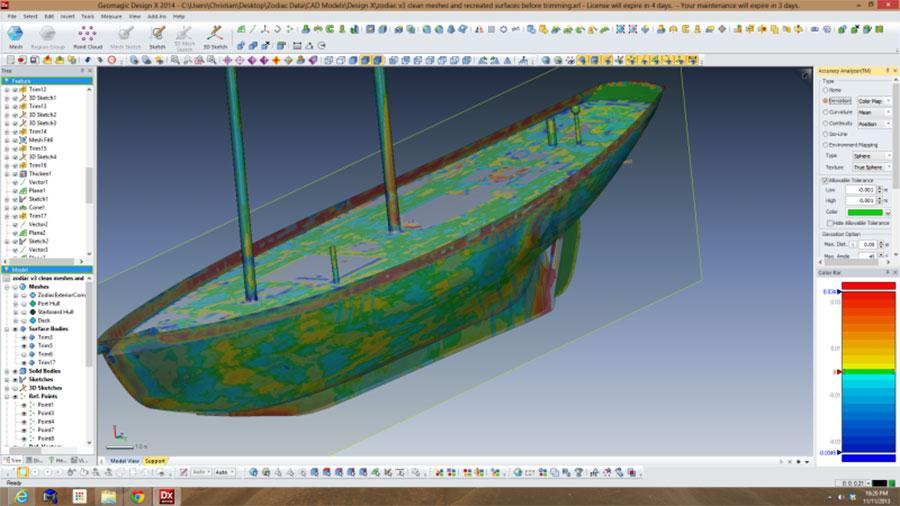
Task: Select the Point Cloud tool
Action: tap(88, 35)
